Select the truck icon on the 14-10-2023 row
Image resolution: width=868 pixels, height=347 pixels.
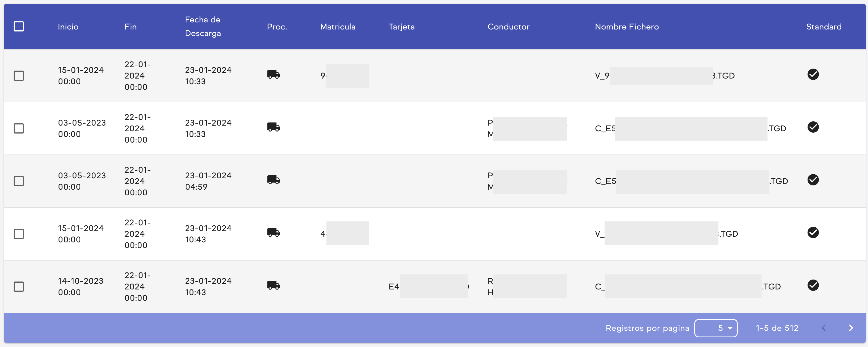[x=274, y=285]
